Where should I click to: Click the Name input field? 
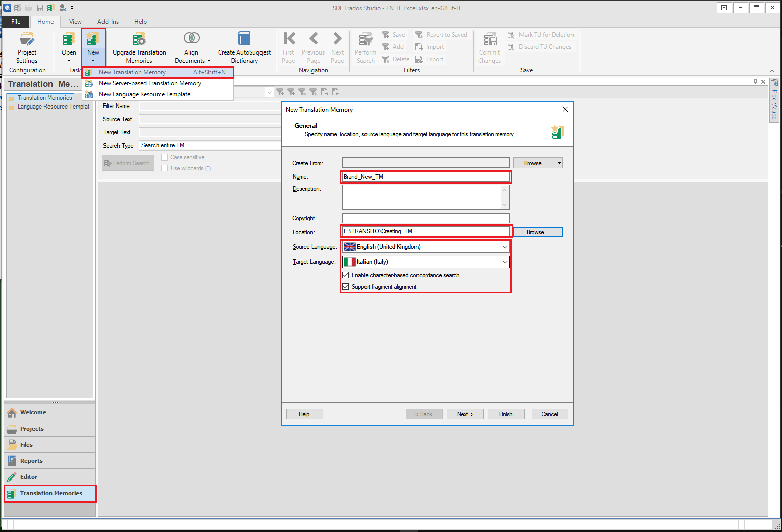426,177
